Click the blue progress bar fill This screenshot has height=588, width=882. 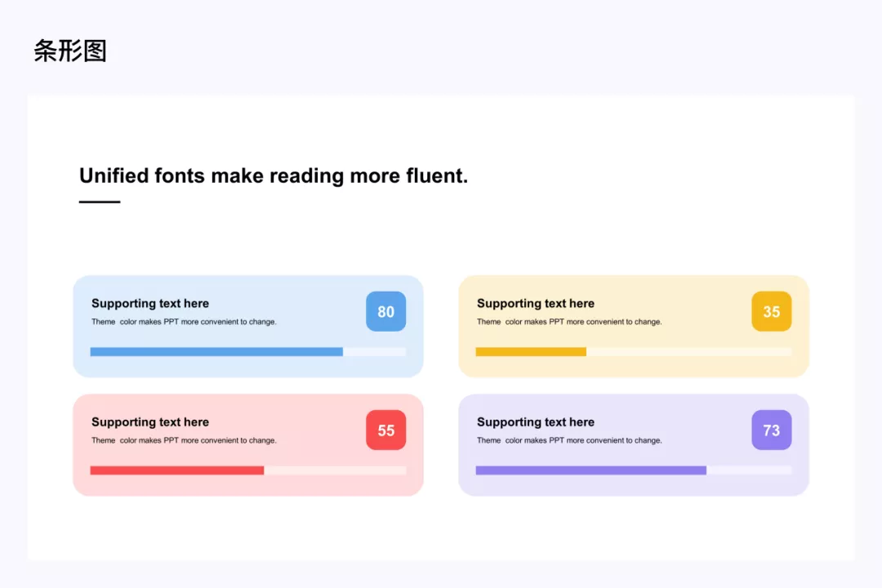point(216,352)
